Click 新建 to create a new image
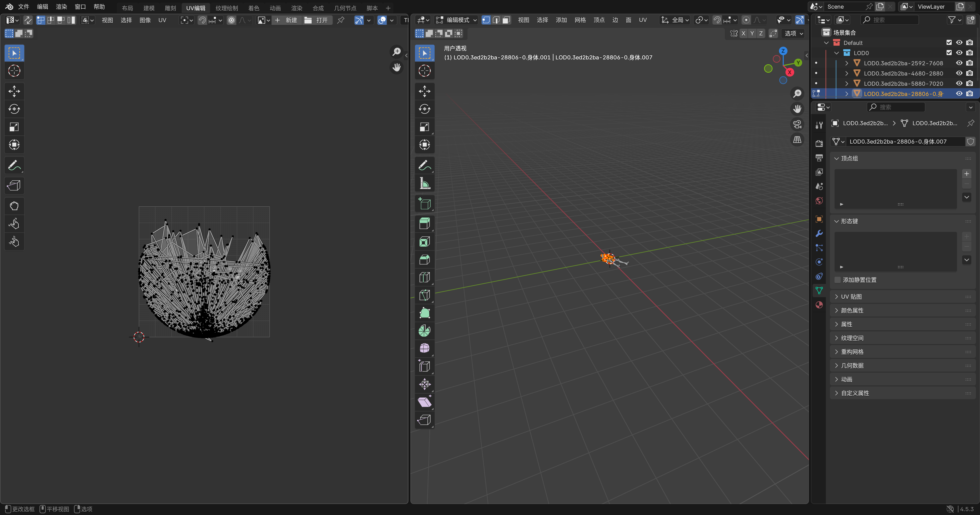 (287, 20)
